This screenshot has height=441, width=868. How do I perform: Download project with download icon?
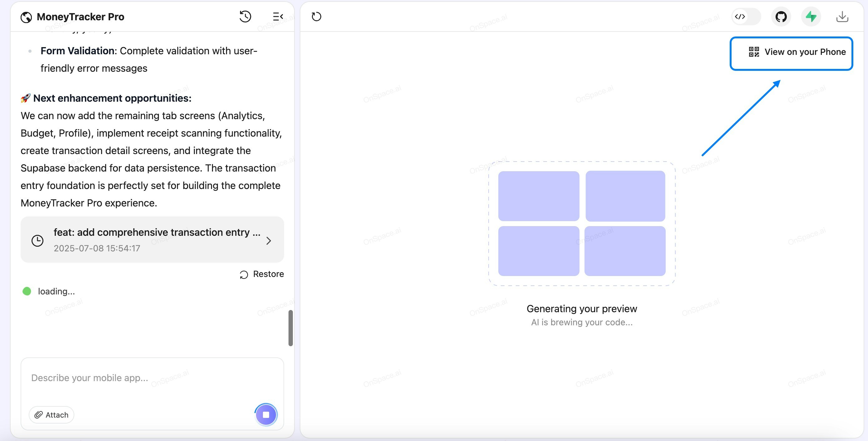click(842, 17)
